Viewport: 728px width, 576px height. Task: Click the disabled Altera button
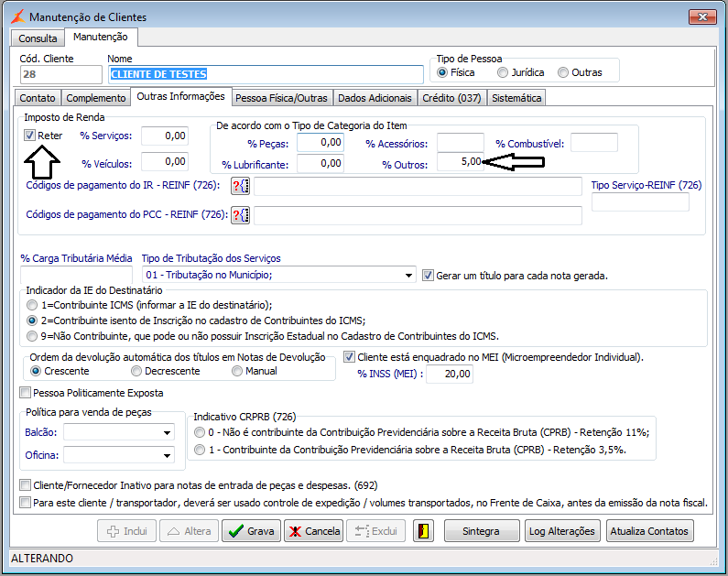[x=189, y=531]
